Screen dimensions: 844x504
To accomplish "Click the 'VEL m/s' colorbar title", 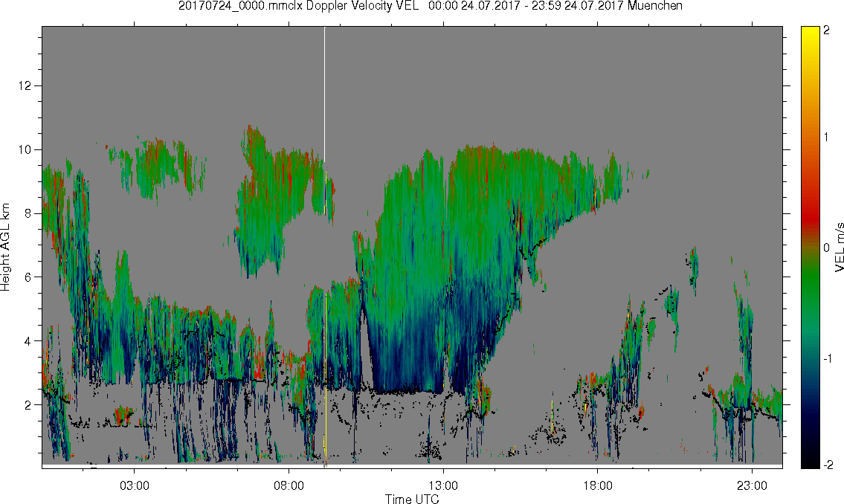I will (839, 247).
